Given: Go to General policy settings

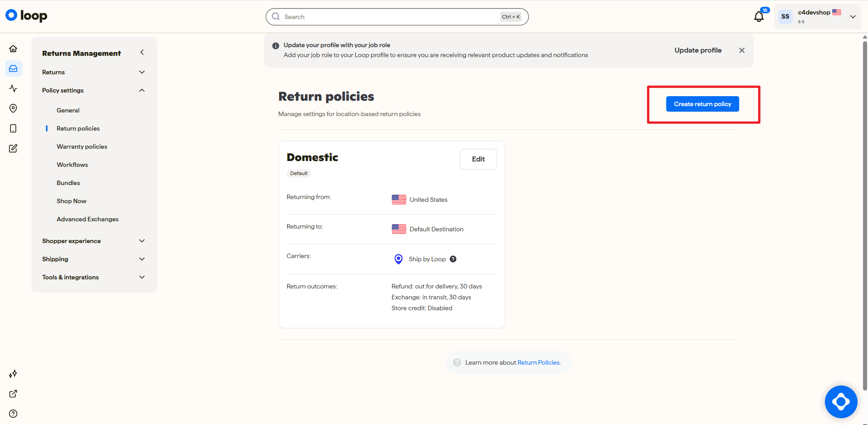Looking at the screenshot, I should (68, 110).
